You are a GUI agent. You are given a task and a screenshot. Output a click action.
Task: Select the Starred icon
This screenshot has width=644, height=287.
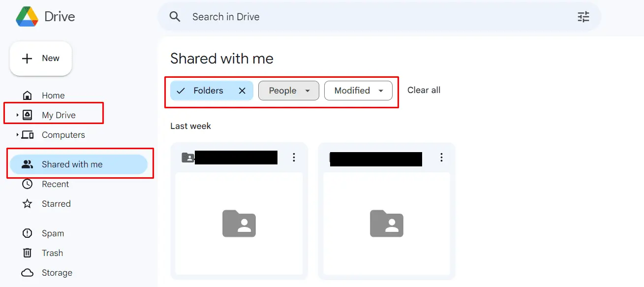point(28,203)
